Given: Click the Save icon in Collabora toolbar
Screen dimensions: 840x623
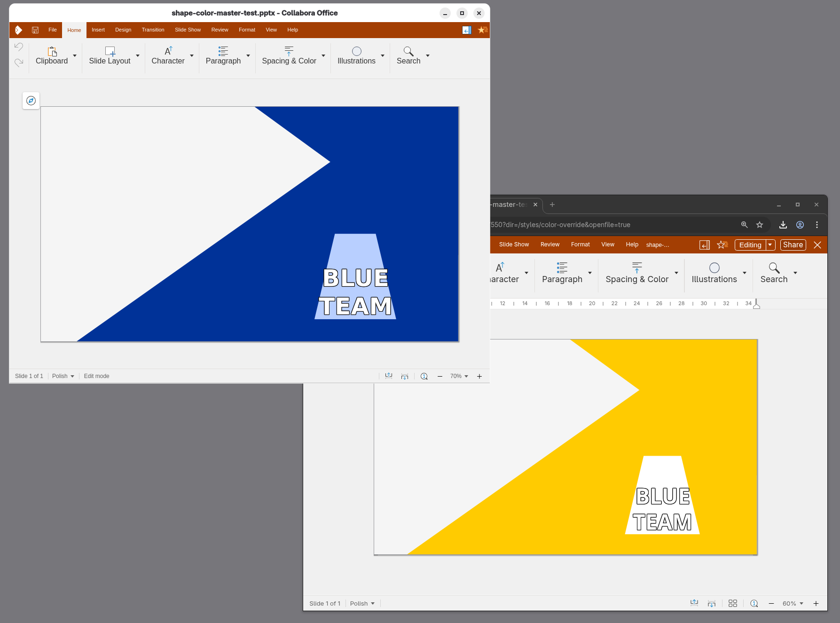Looking at the screenshot, I should [35, 30].
